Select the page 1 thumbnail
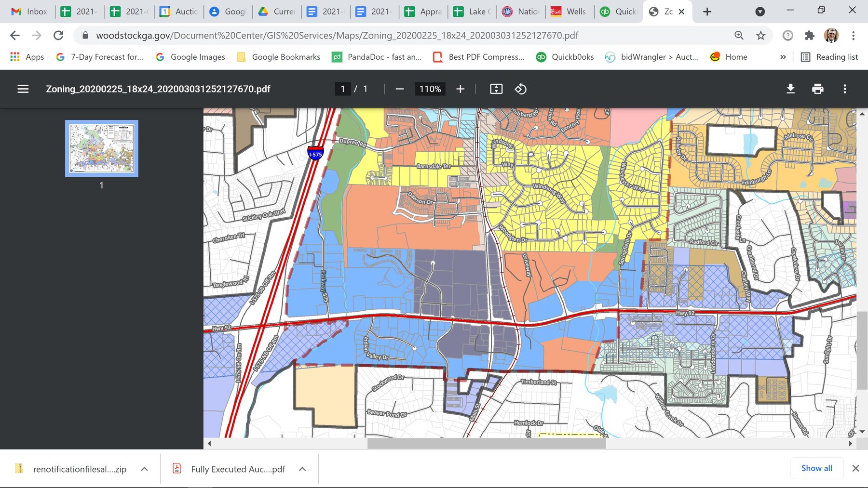 pos(102,148)
